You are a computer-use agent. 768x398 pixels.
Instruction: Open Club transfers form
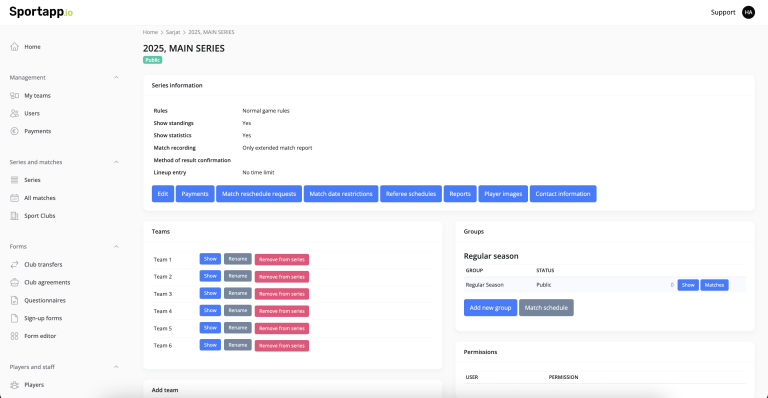click(x=43, y=264)
